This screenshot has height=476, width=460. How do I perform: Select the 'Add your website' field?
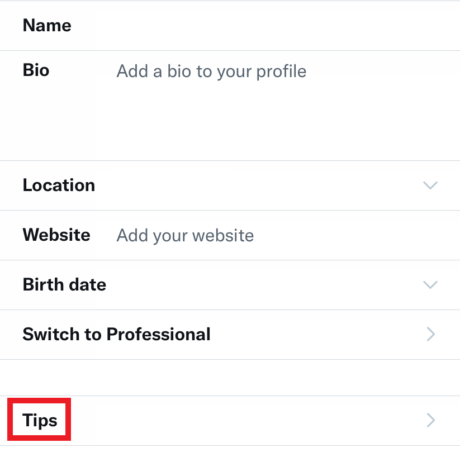184,235
